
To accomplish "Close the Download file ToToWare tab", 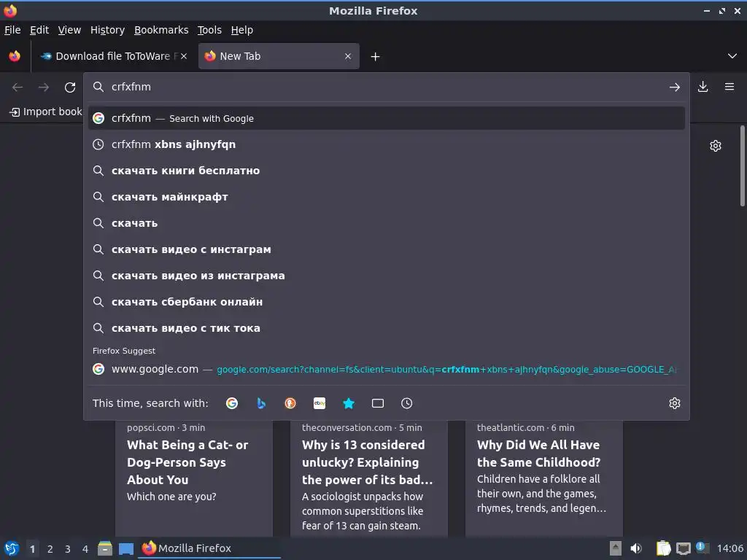I will point(184,56).
